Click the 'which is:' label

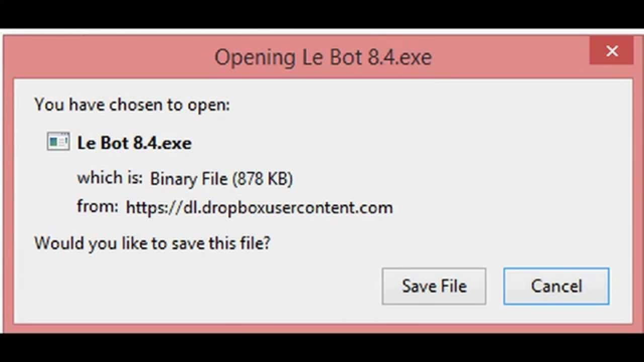point(110,177)
